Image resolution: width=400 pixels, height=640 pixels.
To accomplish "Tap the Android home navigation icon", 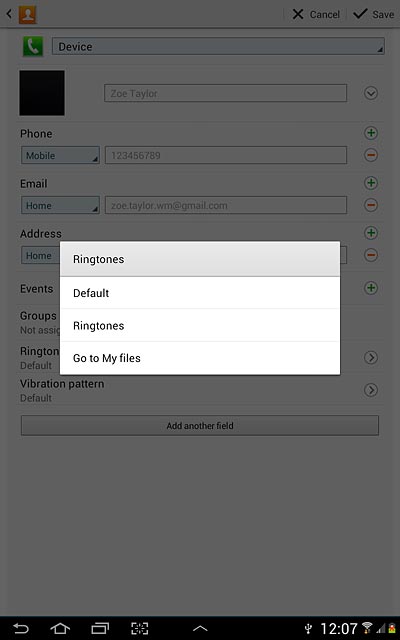I will click(x=60, y=628).
